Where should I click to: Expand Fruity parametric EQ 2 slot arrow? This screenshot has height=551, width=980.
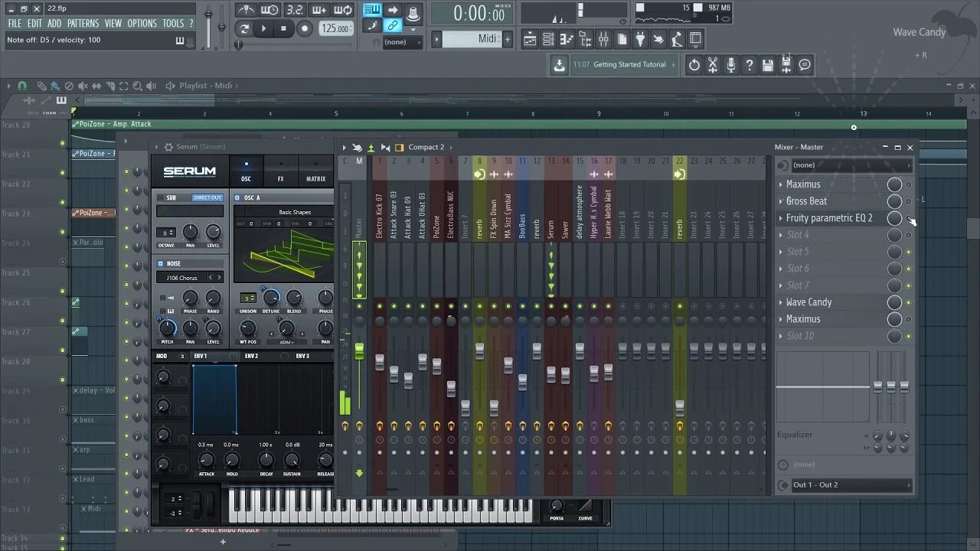pos(780,218)
